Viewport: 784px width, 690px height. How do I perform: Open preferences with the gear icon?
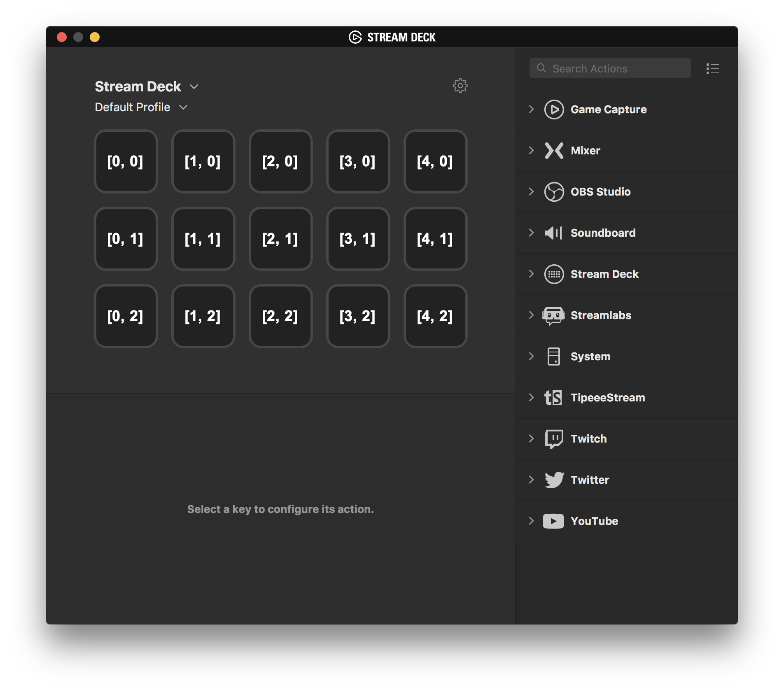(460, 86)
